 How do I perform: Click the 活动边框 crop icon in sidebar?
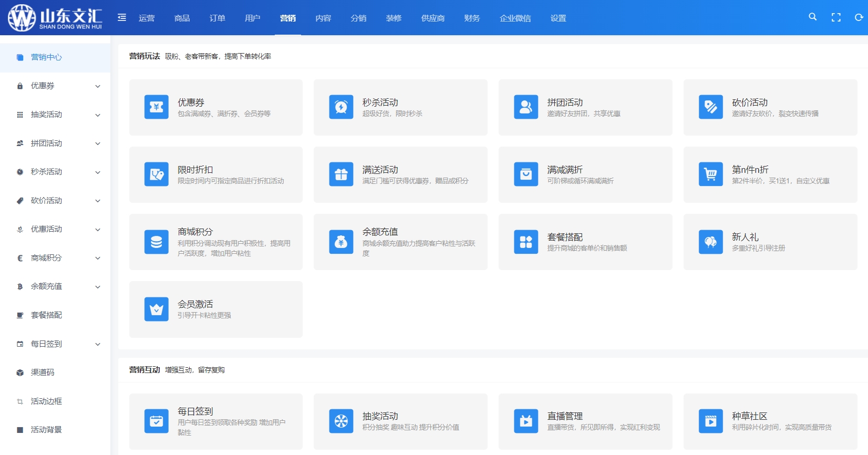(x=20, y=401)
